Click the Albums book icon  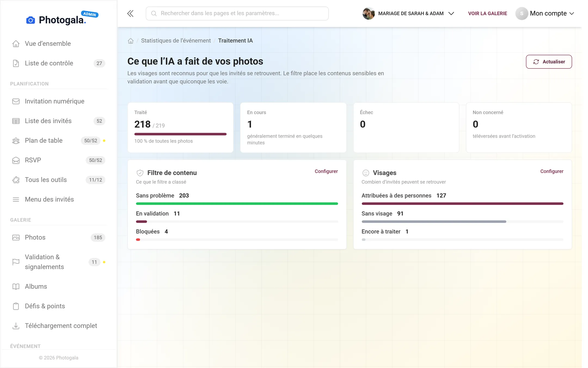(16, 286)
